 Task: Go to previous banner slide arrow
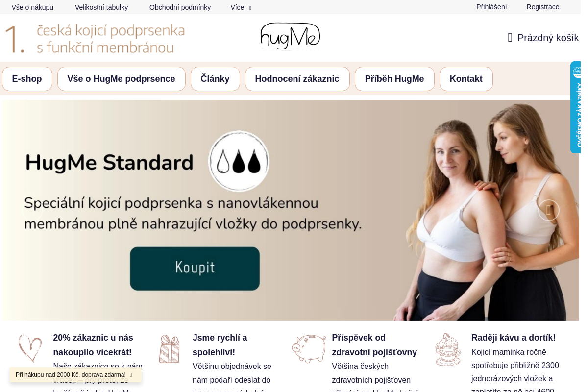point(32,210)
